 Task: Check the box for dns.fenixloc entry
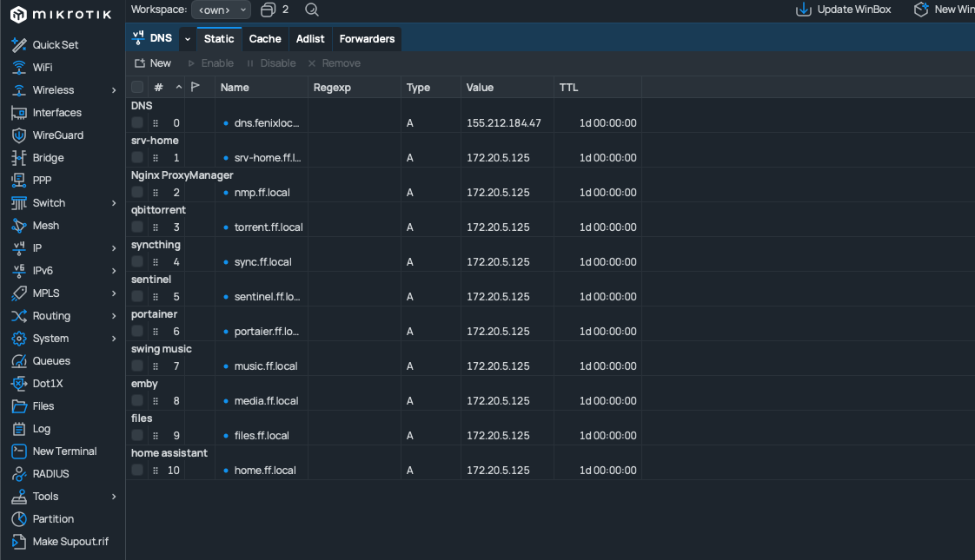(x=137, y=123)
